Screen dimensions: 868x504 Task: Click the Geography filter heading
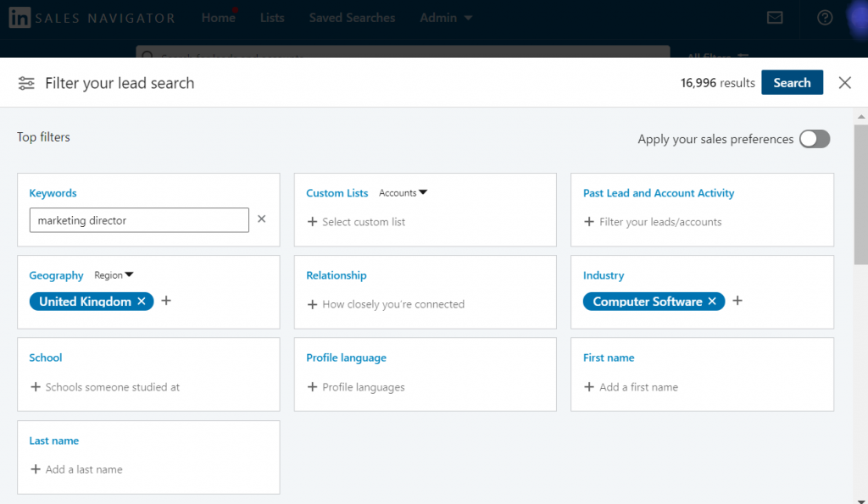point(56,275)
